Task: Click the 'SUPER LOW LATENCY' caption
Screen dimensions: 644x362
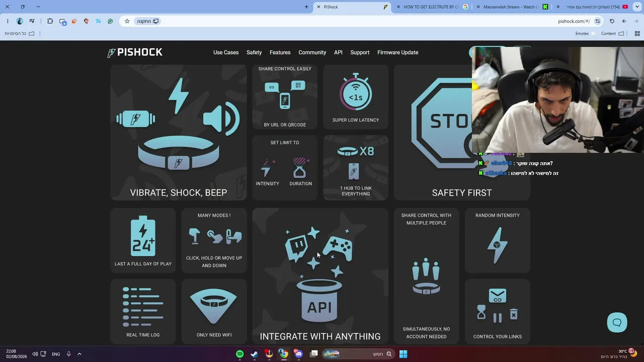Action: pos(356,120)
